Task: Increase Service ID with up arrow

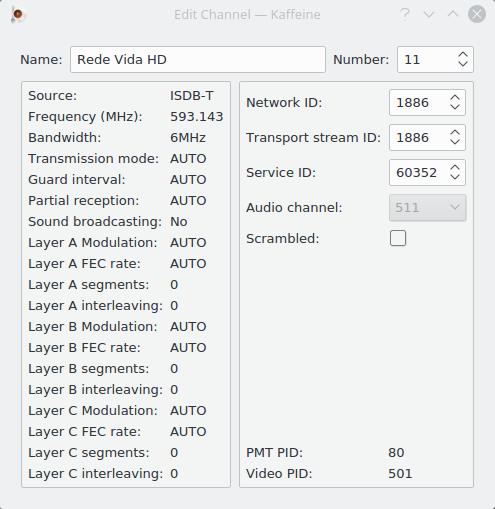Action: (x=455, y=168)
